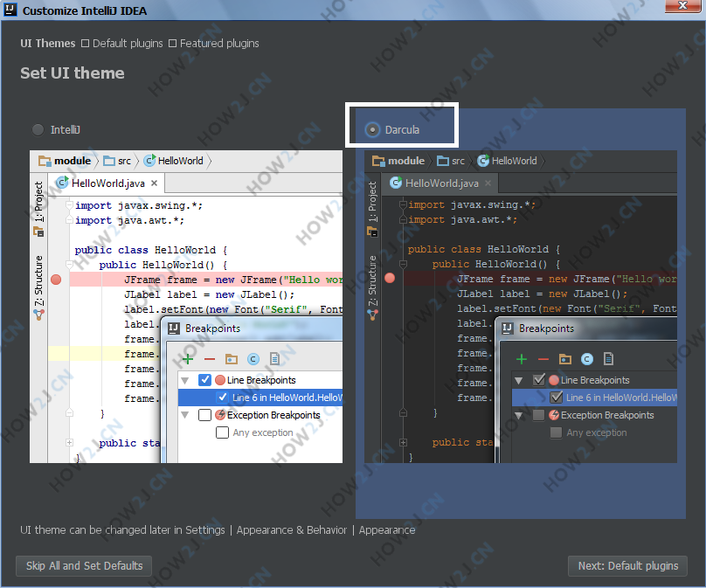The width and height of the screenshot is (706, 588).
Task: Click Next: Default plugins button
Action: [x=627, y=565]
